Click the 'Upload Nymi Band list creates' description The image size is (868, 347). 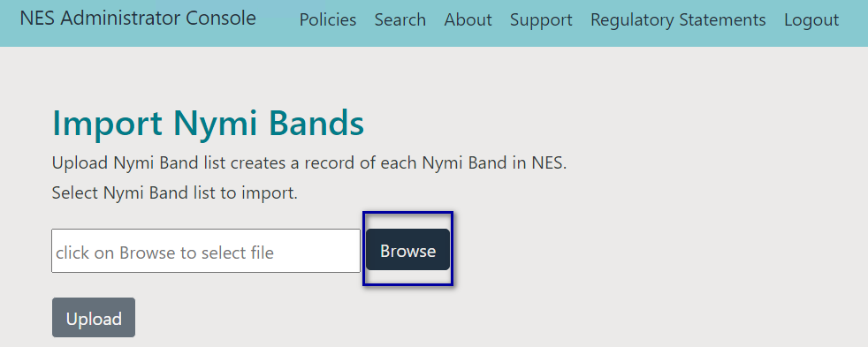[x=309, y=163]
